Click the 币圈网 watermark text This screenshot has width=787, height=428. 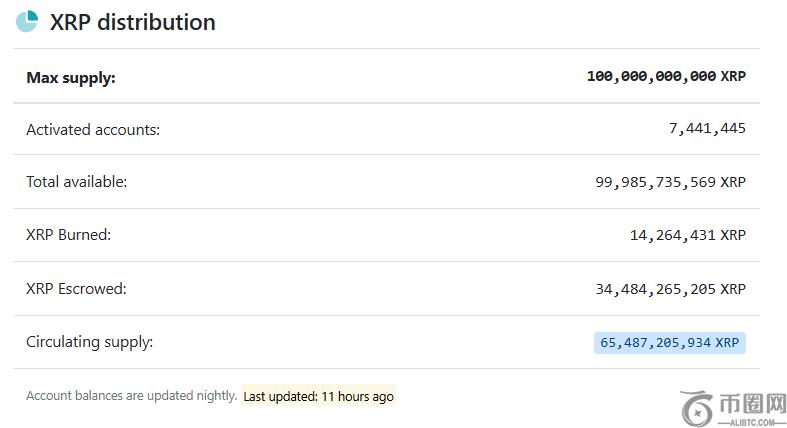point(749,402)
